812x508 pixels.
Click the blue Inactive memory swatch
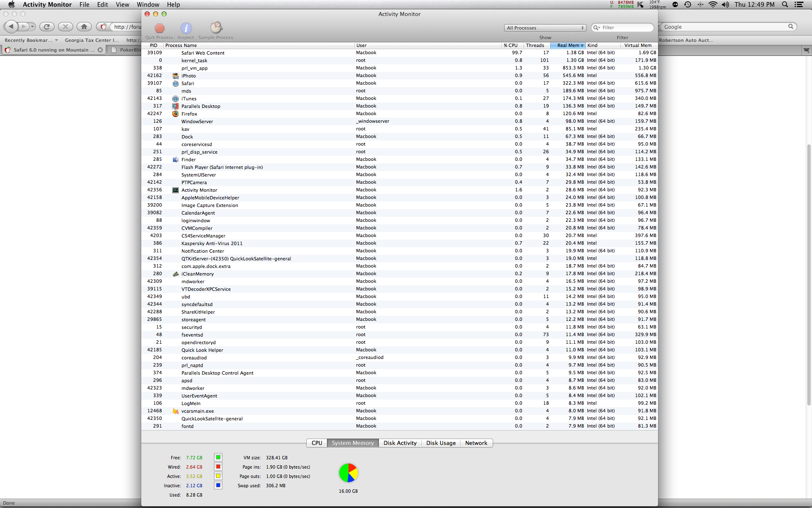218,486
